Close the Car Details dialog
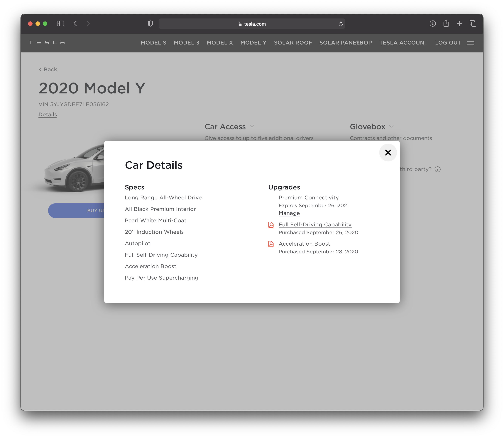This screenshot has height=438, width=504. [388, 153]
